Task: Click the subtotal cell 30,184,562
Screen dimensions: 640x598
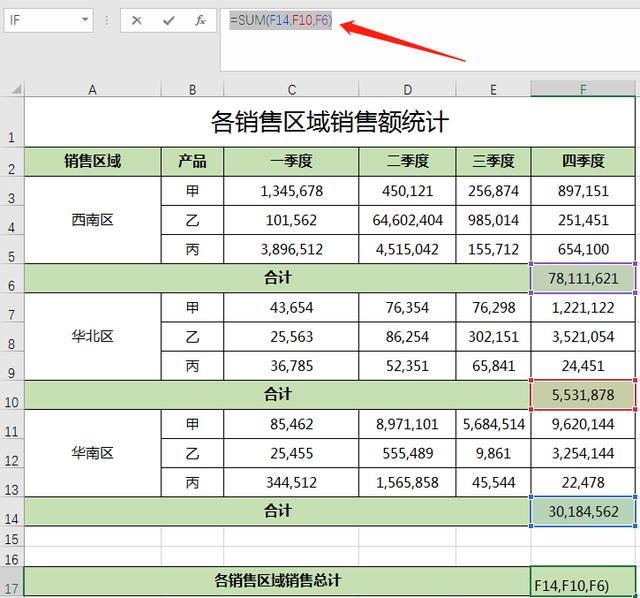Action: (x=583, y=511)
